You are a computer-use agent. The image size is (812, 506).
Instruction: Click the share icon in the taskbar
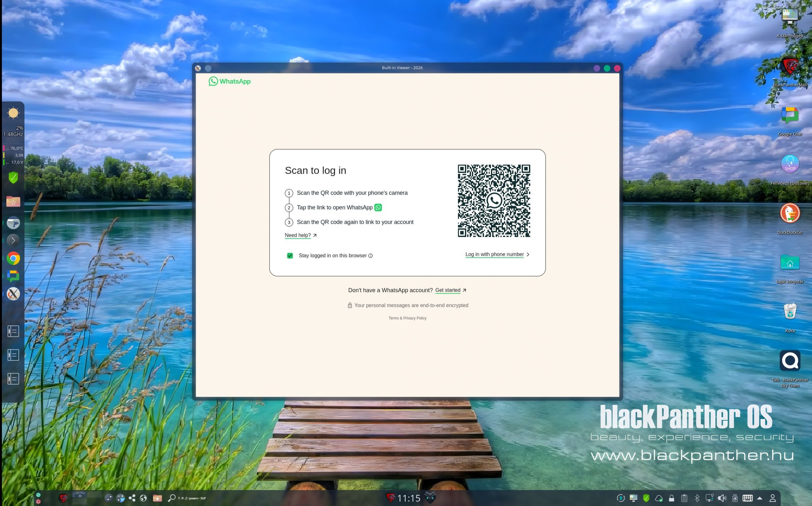coord(132,498)
